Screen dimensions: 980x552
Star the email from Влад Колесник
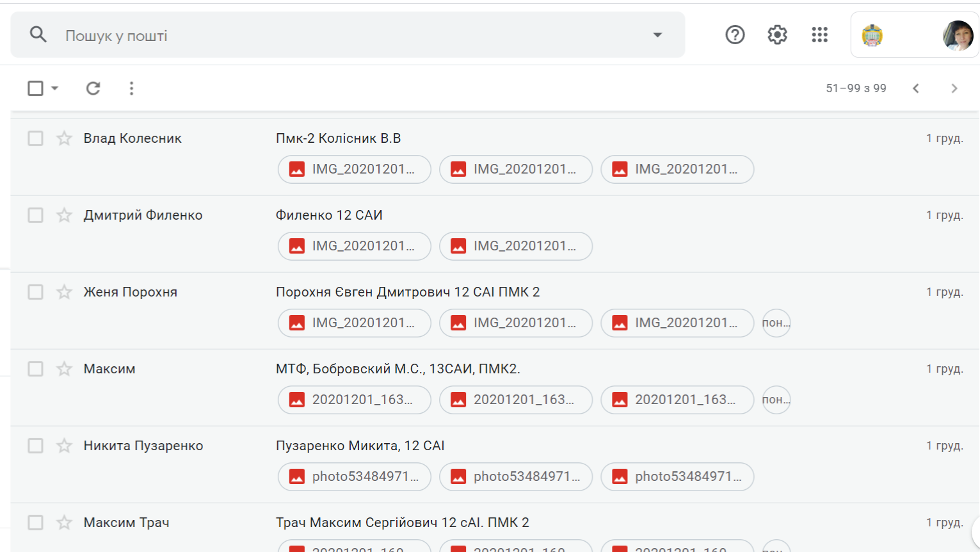coord(64,138)
